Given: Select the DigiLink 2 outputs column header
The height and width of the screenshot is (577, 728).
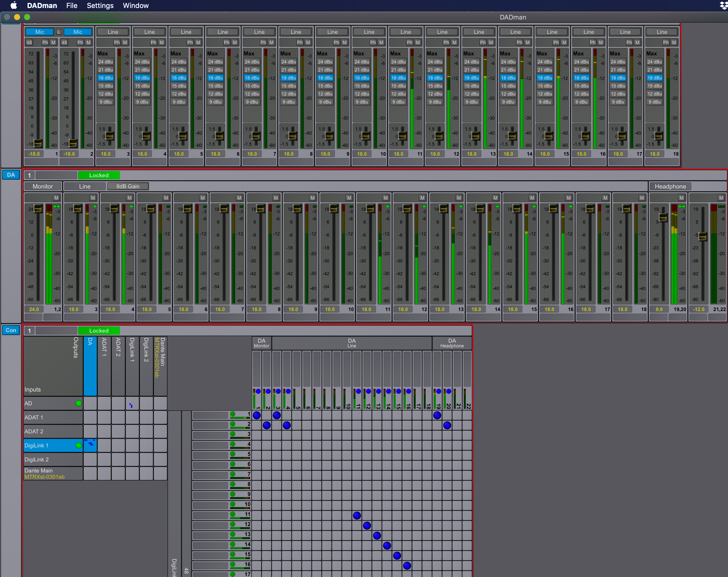Looking at the screenshot, I should click(x=146, y=366).
